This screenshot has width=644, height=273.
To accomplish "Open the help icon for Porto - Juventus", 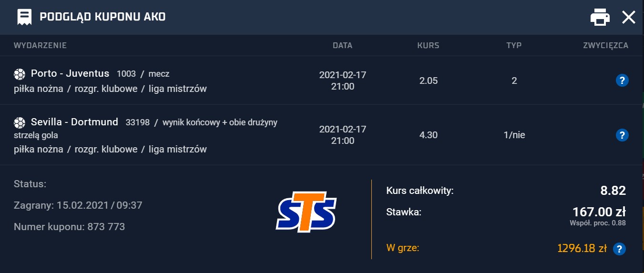I will click(x=622, y=81).
